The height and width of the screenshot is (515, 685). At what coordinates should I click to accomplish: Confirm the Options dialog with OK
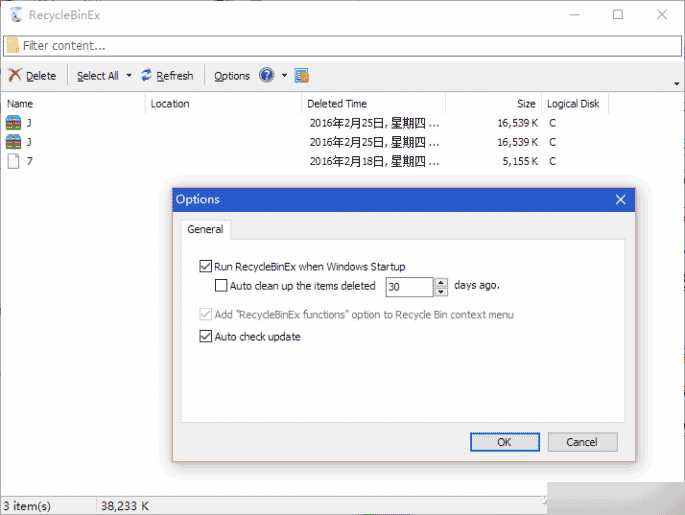click(x=504, y=442)
